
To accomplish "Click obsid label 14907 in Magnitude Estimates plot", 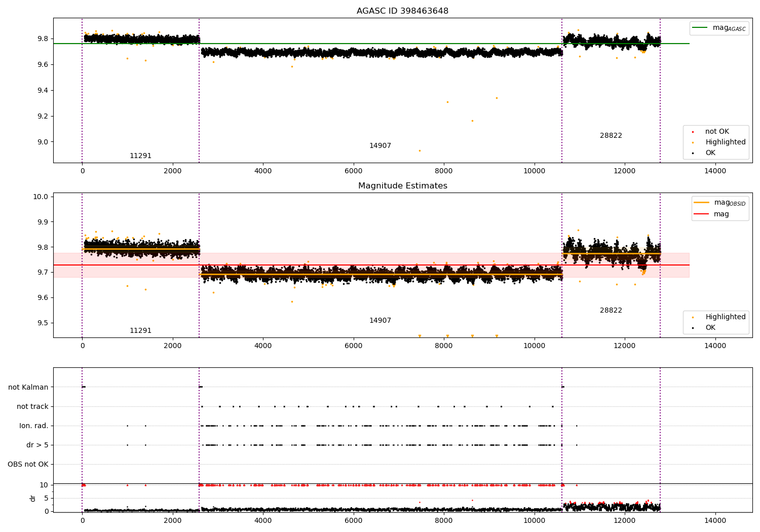I will pyautogui.click(x=380, y=321).
